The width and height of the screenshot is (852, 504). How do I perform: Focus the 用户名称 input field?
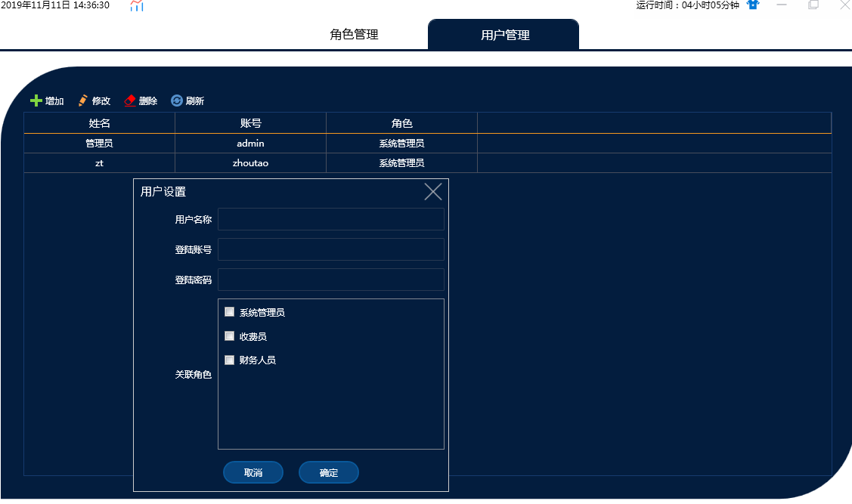tap(331, 219)
